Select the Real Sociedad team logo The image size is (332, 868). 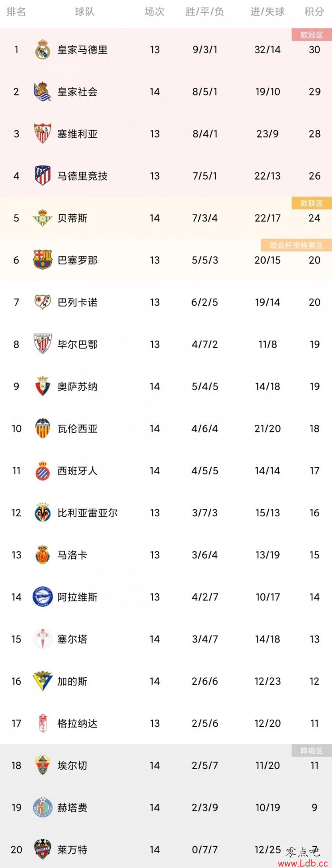click(x=43, y=92)
